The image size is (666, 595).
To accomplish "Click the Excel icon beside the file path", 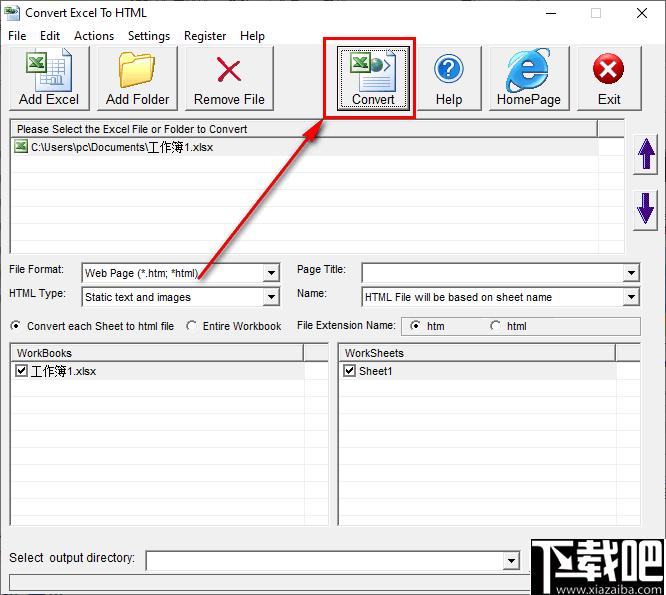I will 21,146.
